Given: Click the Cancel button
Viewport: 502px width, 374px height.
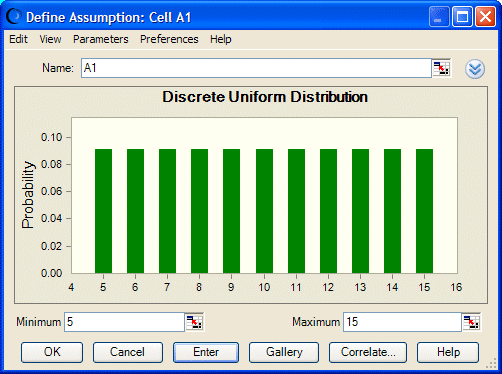Looking at the screenshot, I should point(128,352).
